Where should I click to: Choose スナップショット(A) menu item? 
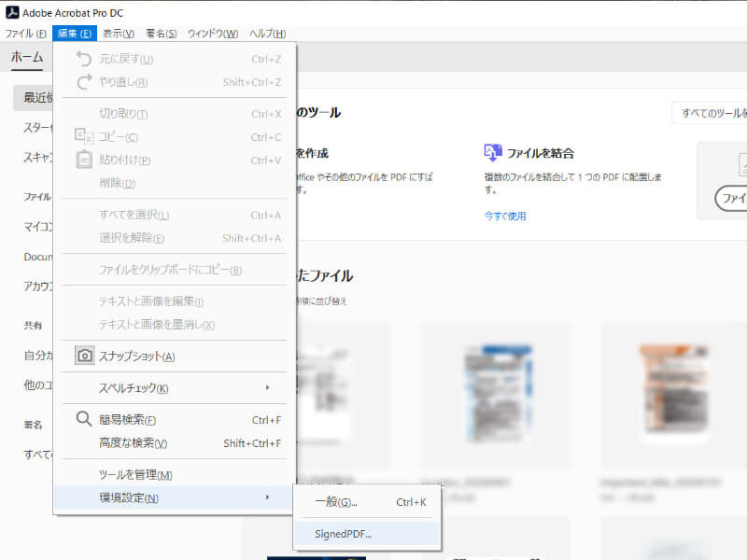174,357
